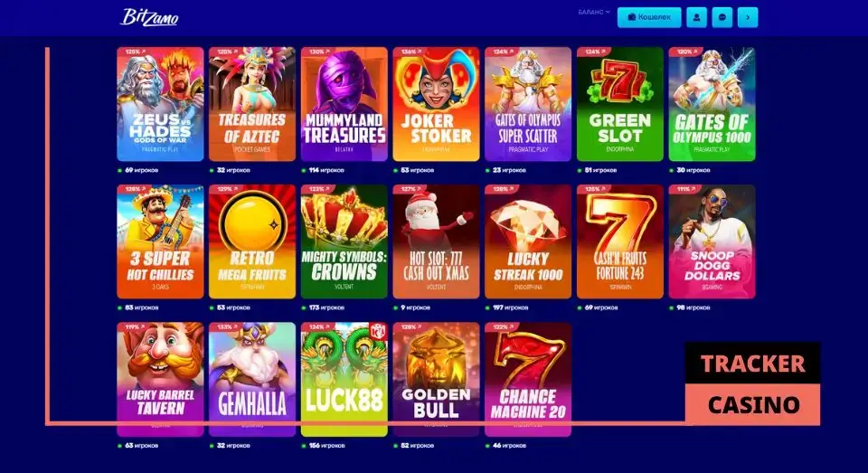Viewport: 868px width, 473px height.
Task: Launch Green Slot game
Action: click(x=620, y=104)
